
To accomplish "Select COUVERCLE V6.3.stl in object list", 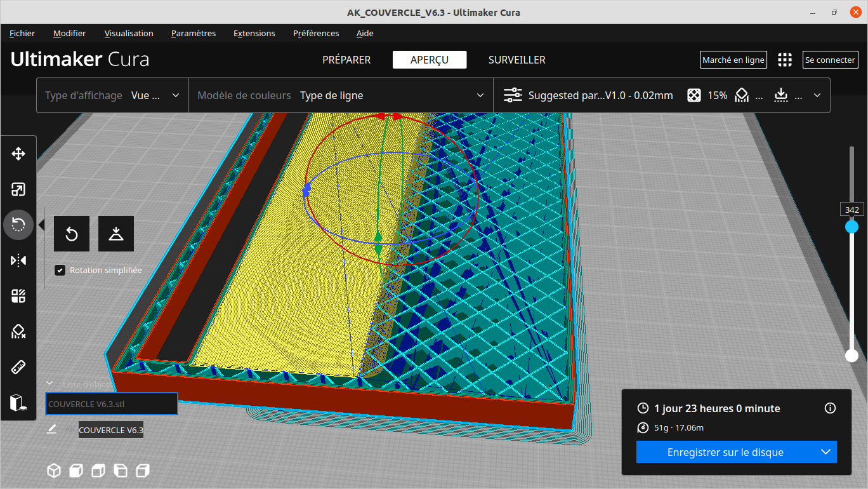I will [x=112, y=404].
